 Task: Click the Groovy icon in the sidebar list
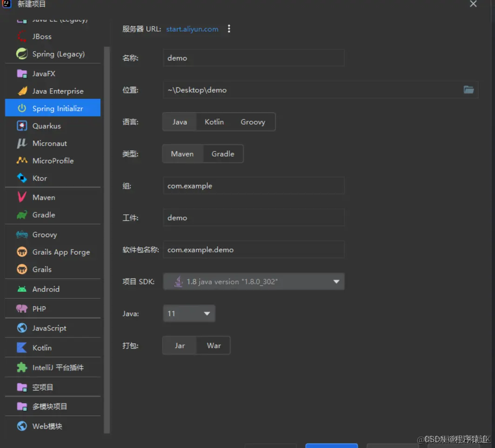pyautogui.click(x=22, y=235)
